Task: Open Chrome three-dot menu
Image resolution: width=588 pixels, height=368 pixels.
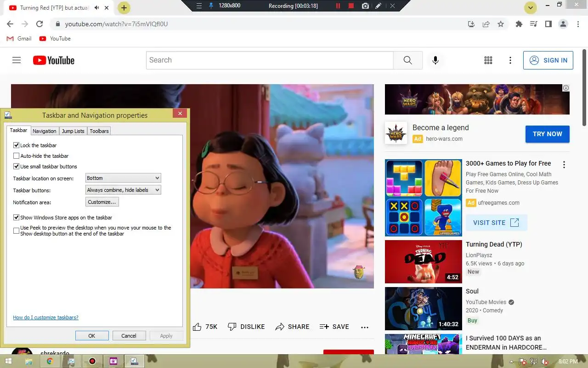Action: point(577,24)
